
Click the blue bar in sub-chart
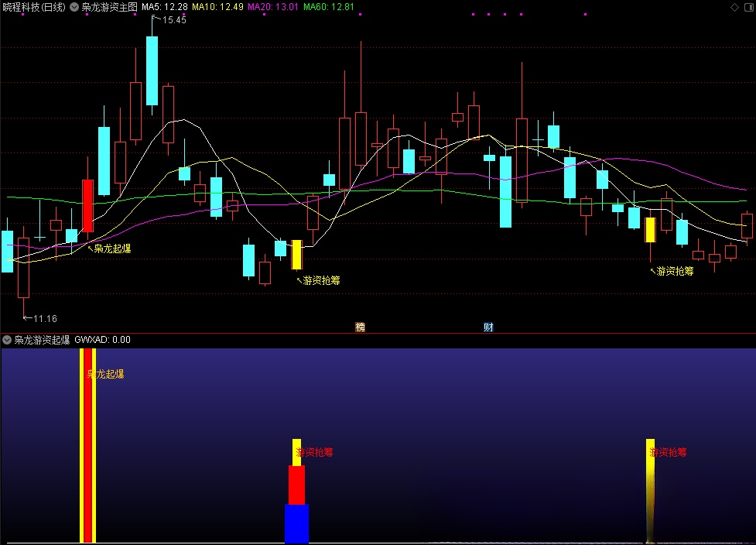coord(296,523)
